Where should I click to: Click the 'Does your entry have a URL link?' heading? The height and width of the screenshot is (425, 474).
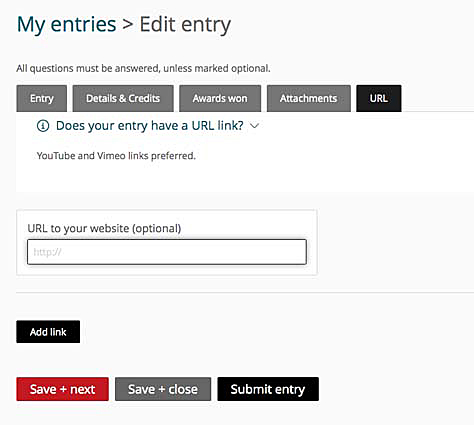[x=150, y=126]
